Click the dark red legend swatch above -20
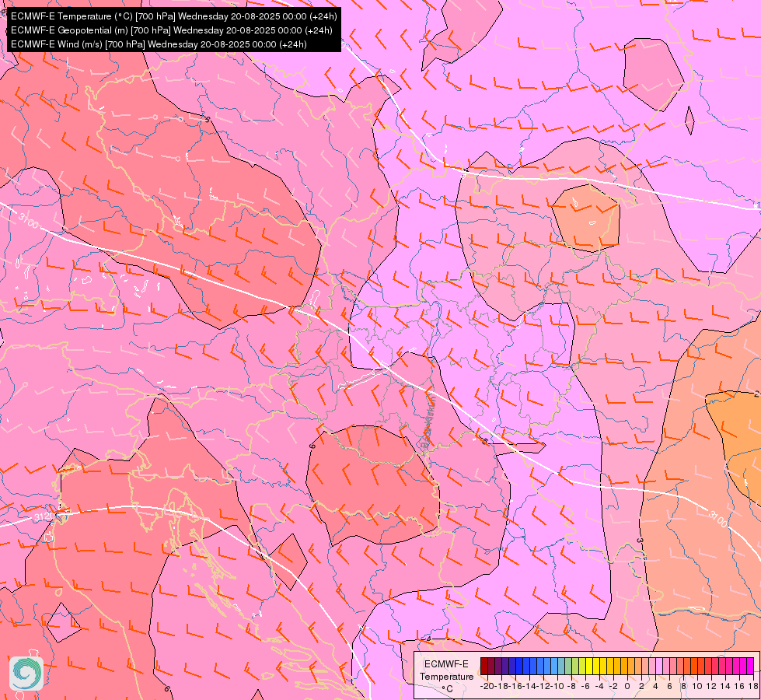Viewport: 761px width, 700px height. [x=484, y=666]
